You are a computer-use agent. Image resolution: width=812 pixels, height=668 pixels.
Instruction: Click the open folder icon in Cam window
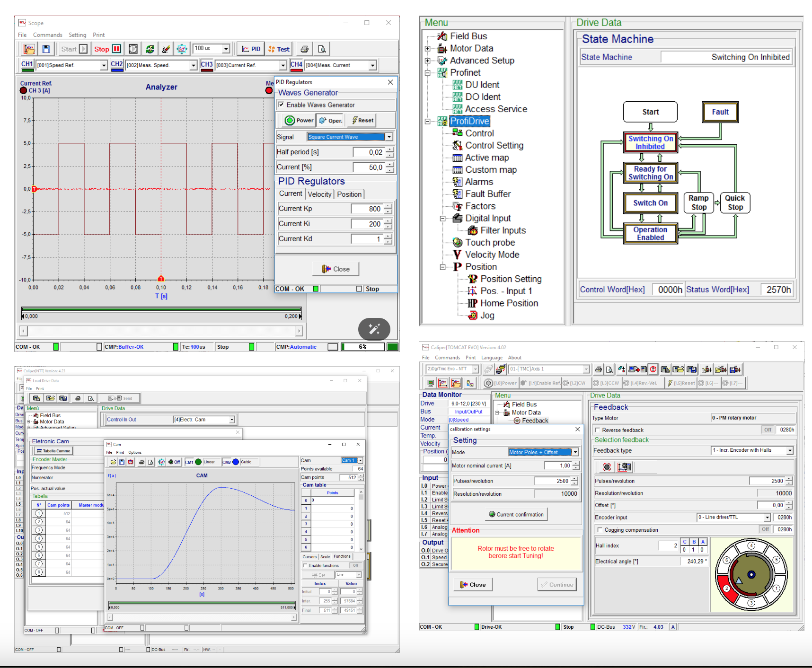[x=113, y=462]
